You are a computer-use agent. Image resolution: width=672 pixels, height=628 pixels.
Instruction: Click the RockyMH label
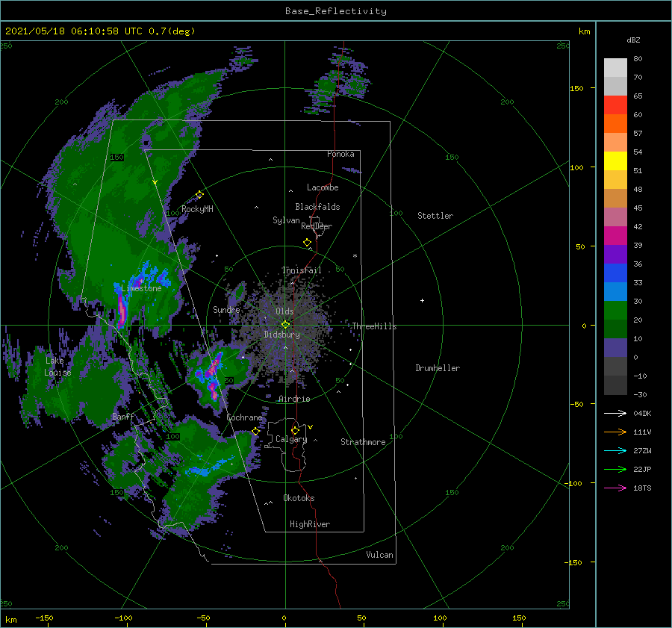[197, 209]
